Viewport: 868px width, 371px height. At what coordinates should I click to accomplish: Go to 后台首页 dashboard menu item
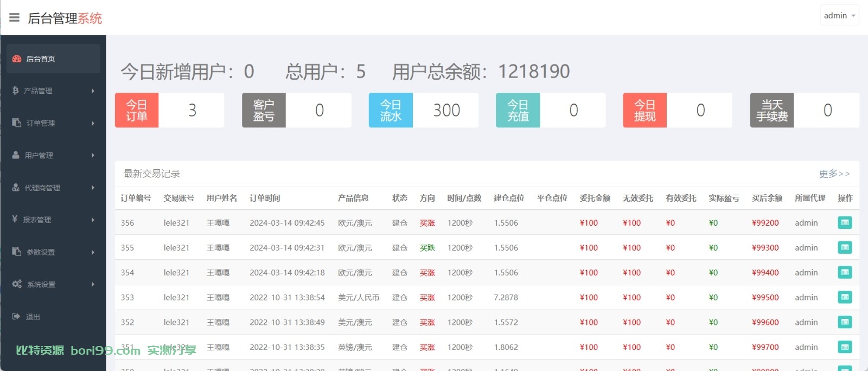point(53,59)
